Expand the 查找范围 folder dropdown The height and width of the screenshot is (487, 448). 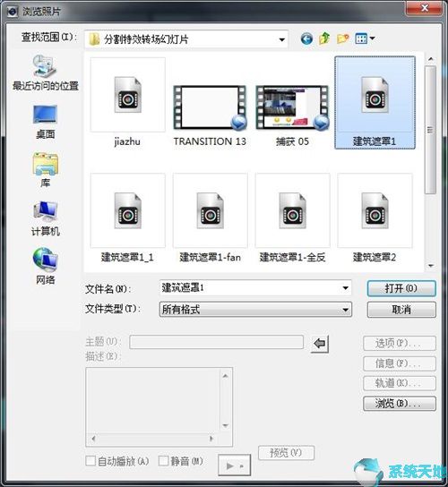click(x=281, y=39)
